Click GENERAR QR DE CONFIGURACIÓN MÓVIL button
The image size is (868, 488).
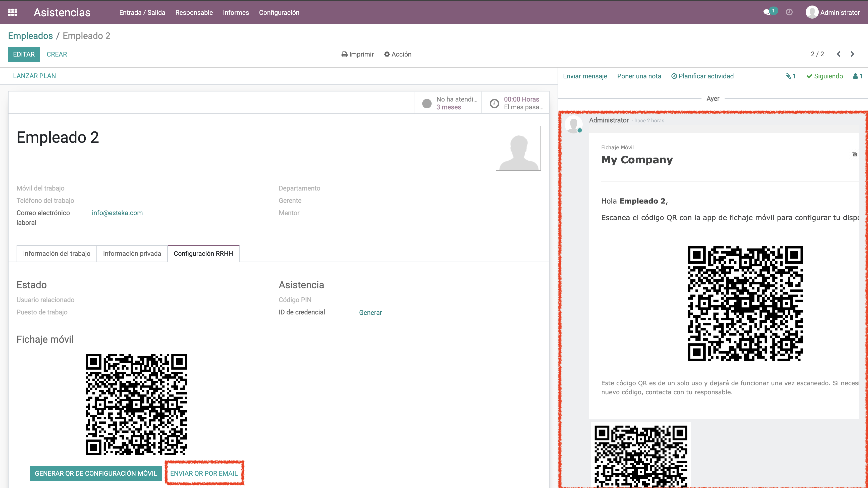96,473
